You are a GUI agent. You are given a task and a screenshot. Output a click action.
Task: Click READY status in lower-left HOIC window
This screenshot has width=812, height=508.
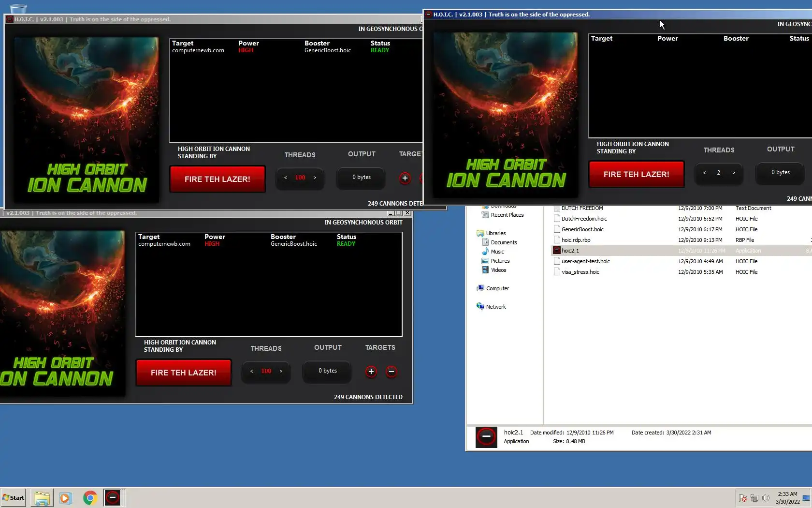346,244
